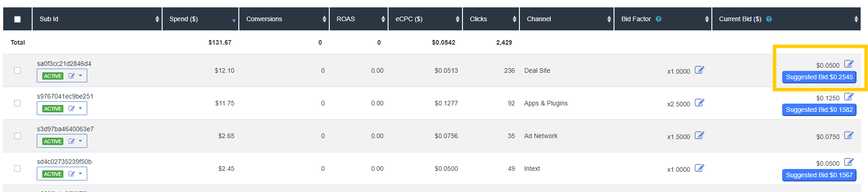Toggle the select-all checkbox in header

[17, 19]
